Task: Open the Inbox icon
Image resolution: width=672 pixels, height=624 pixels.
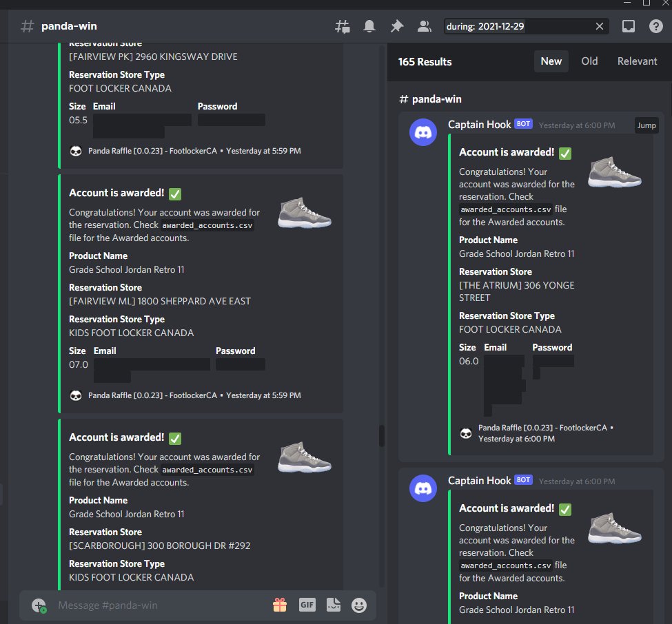Action: 628,25
